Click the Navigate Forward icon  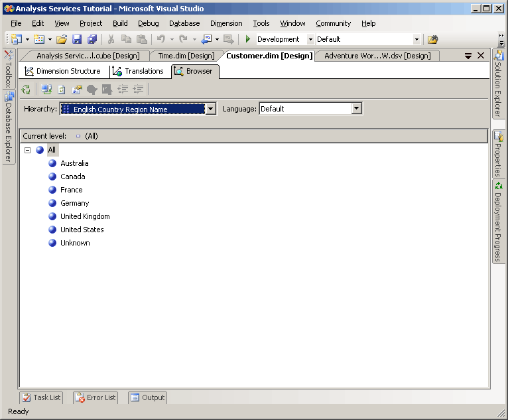[228, 39]
